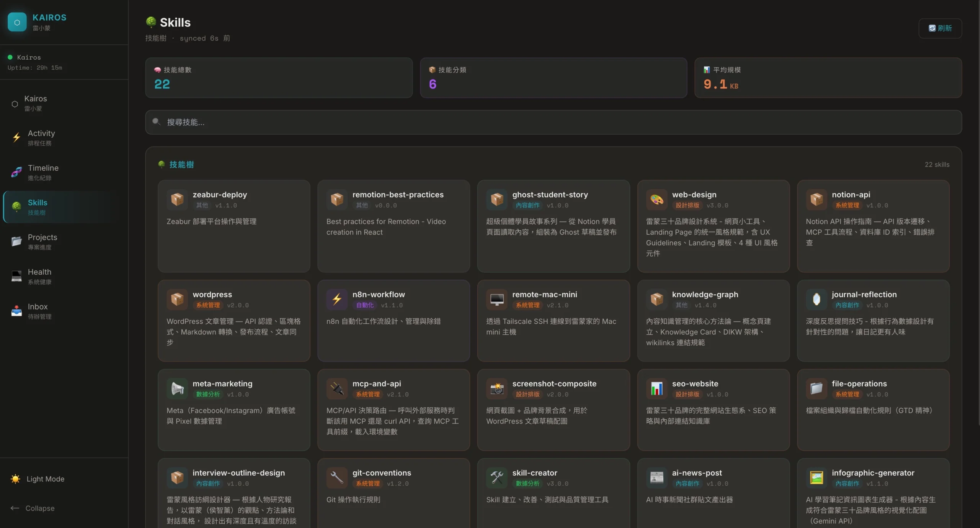Click the KAIROS logo icon
Viewport: 980px width, 528px height.
[x=17, y=22]
